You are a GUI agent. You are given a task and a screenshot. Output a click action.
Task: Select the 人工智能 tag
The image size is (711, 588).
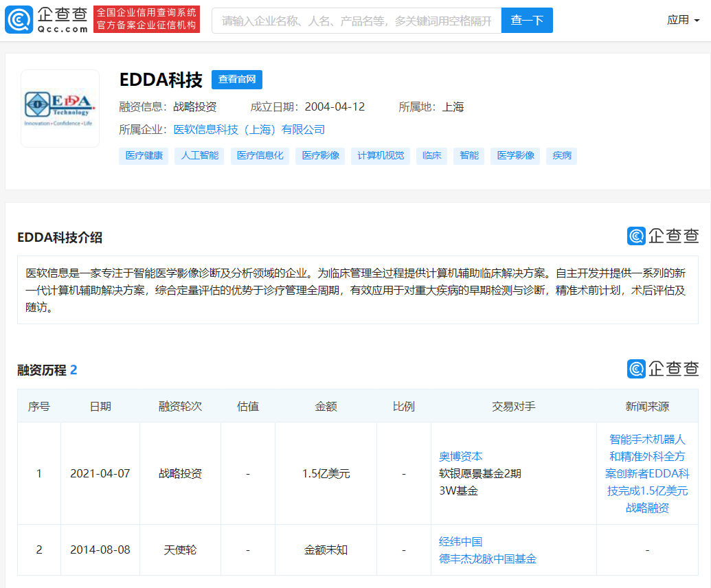coord(199,156)
